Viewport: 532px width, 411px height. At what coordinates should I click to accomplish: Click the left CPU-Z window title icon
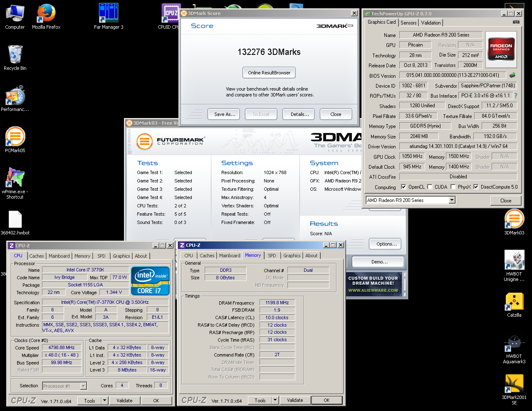(x=12, y=246)
